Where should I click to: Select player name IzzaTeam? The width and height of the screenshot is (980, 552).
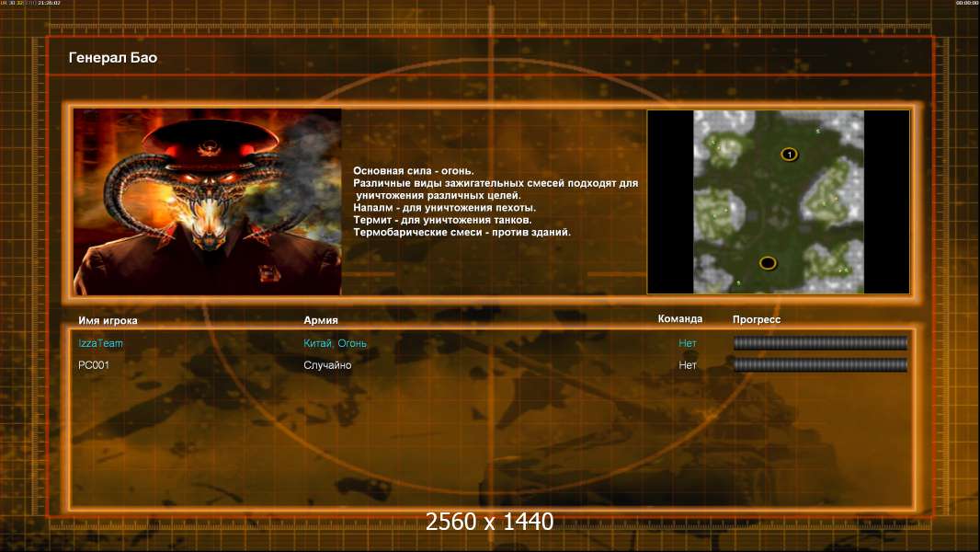100,343
